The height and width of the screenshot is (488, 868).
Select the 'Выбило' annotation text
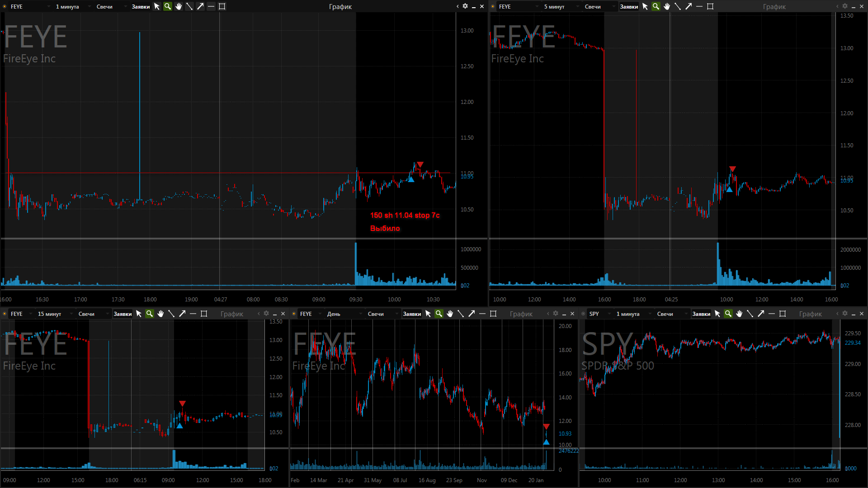(x=385, y=228)
